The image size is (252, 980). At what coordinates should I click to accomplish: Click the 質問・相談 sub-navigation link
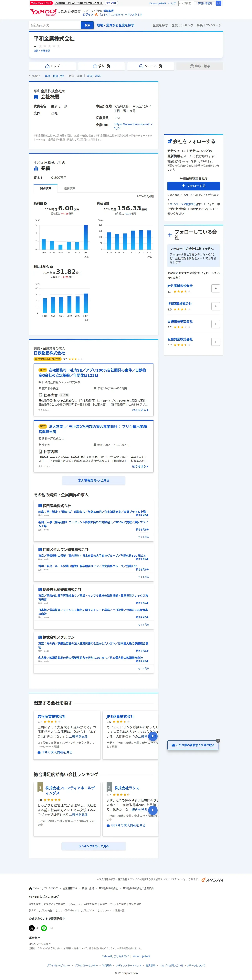tap(94, 76)
